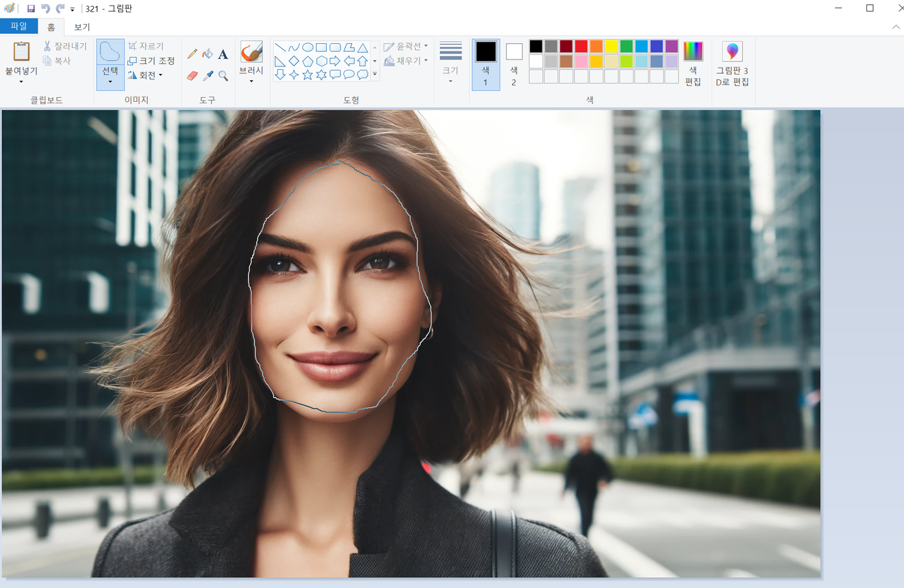Choose the Right arrow shape

point(335,61)
